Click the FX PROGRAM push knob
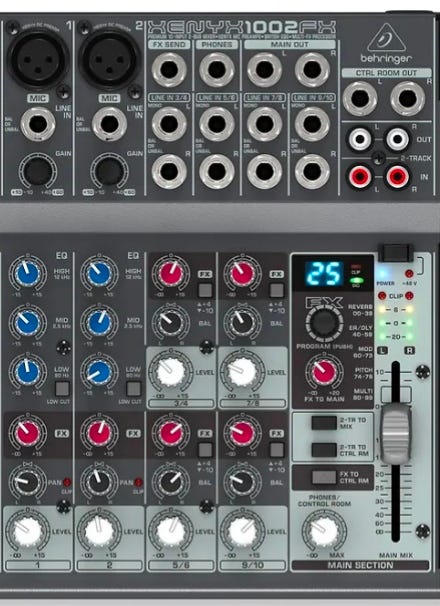Image resolution: width=440 pixels, height=606 pixels. point(324,322)
